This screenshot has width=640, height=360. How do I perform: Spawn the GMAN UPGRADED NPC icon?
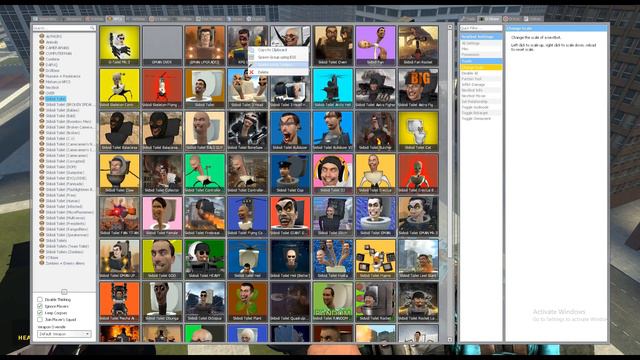[204, 46]
